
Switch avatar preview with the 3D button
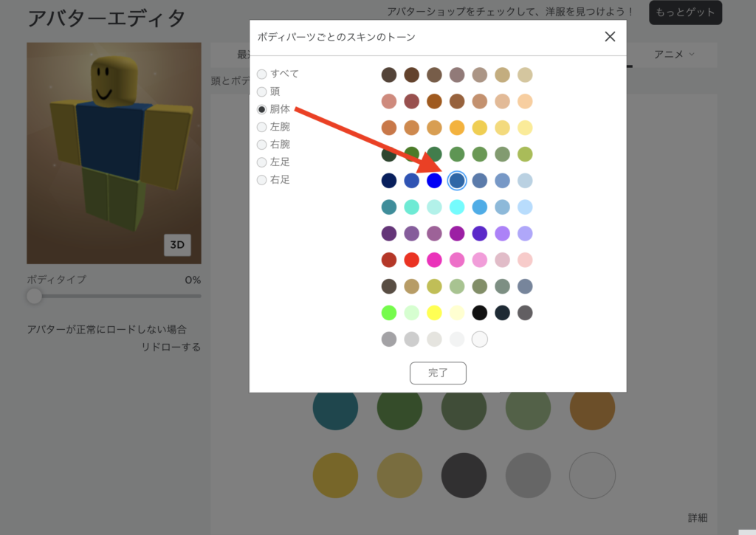177,245
